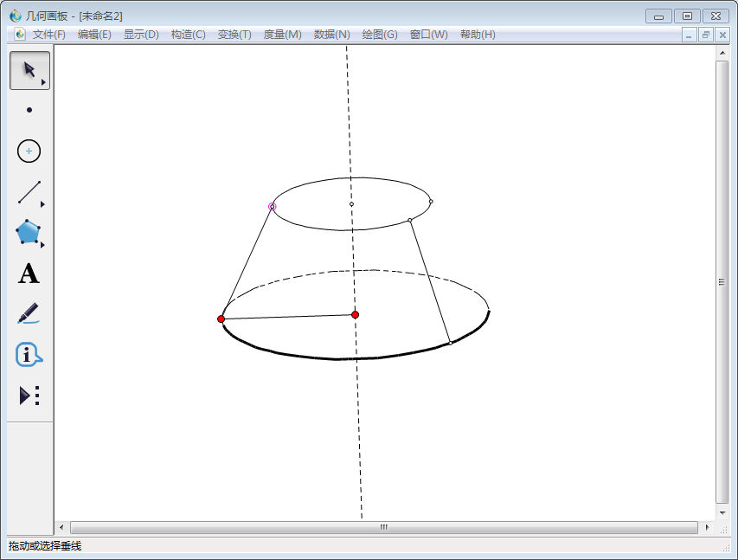Click the inner document restore button
Viewport: 738px width, 560px height.
tap(706, 35)
